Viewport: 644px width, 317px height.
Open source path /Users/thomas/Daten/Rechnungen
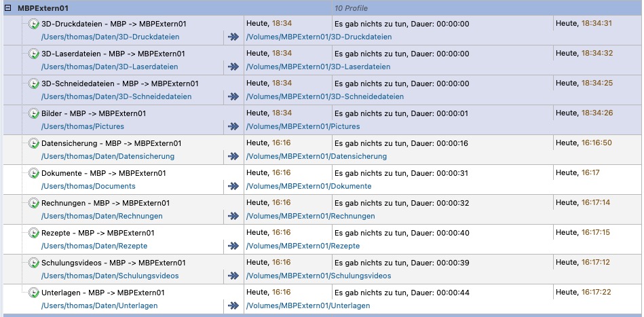click(102, 216)
